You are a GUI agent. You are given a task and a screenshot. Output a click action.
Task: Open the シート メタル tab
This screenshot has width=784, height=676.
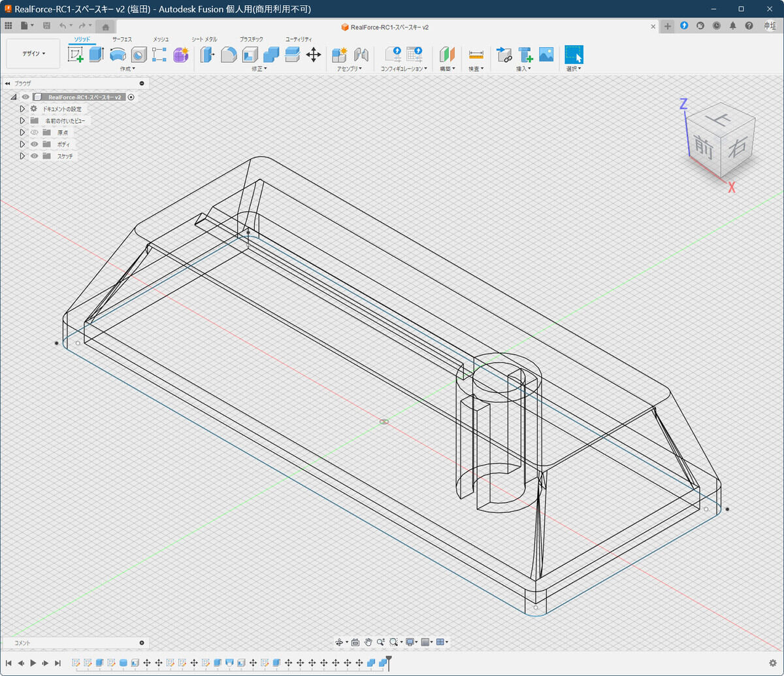tap(204, 39)
